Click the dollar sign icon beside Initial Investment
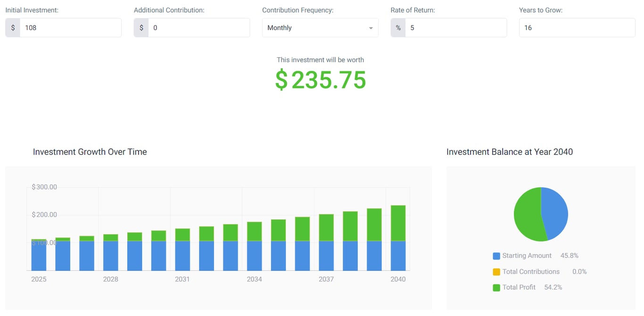644x316 pixels. (x=13, y=27)
